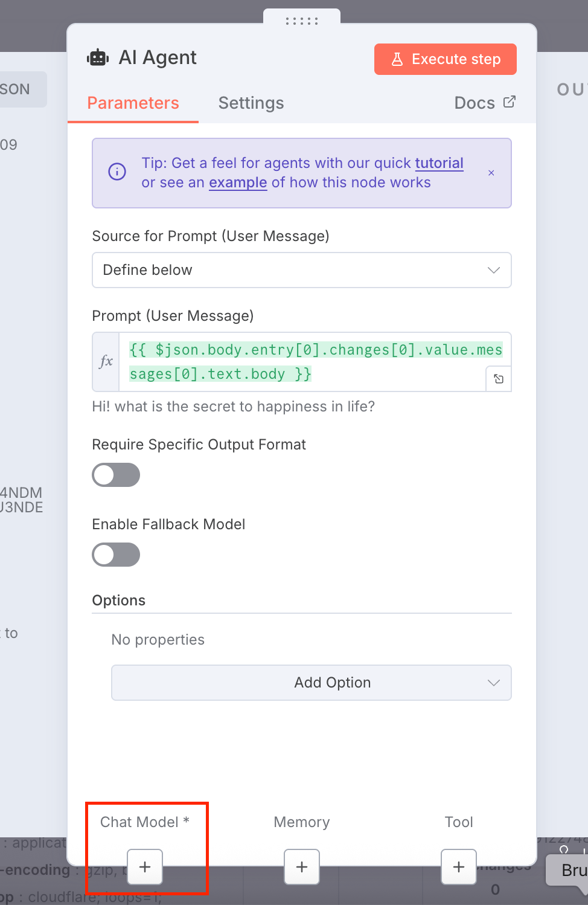588x905 pixels.
Task: Open expression editor expand icon
Action: pyautogui.click(x=499, y=379)
